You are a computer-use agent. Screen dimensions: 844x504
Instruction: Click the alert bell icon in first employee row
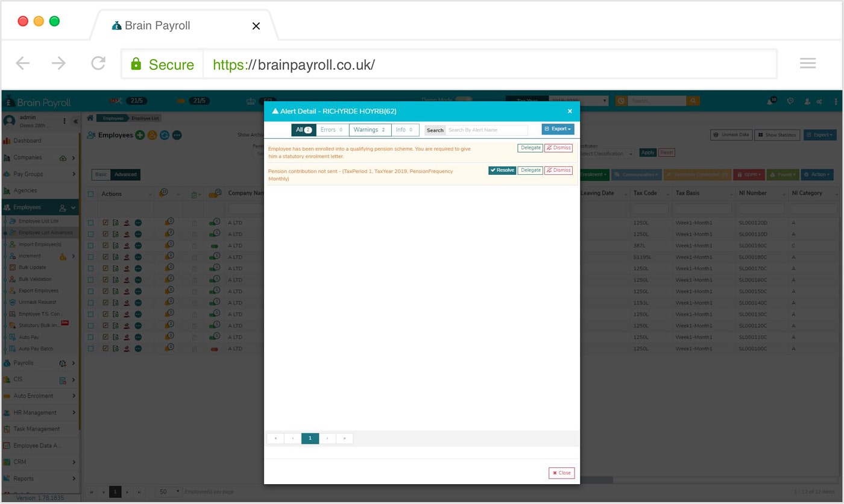tap(169, 222)
